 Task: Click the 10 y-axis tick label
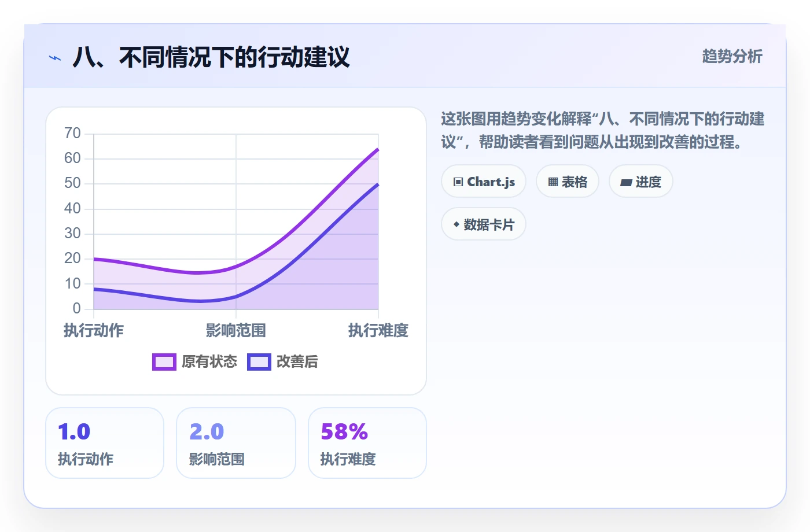click(72, 284)
